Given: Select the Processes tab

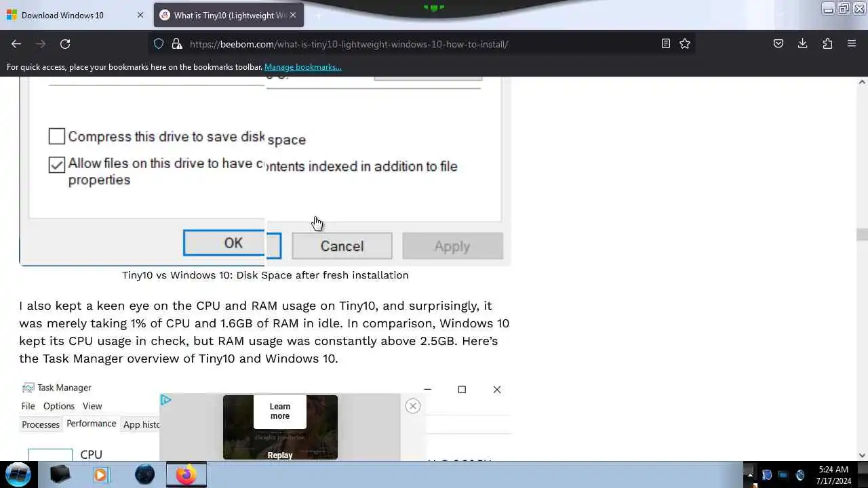Looking at the screenshot, I should click(x=41, y=424).
